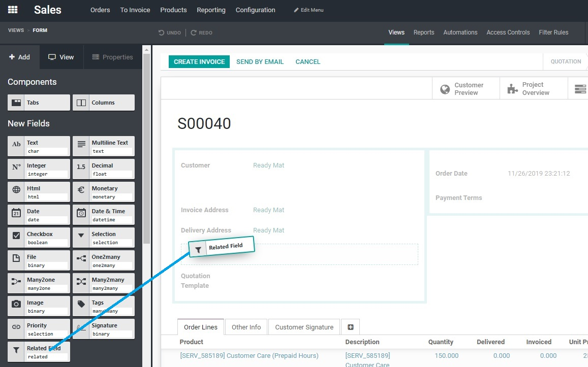588x367 pixels.
Task: Click the plus icon to add tab
Action: [x=350, y=327]
